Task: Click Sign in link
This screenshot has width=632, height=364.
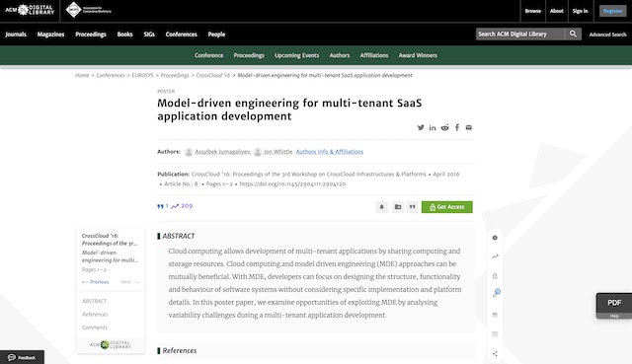Action: (x=580, y=11)
